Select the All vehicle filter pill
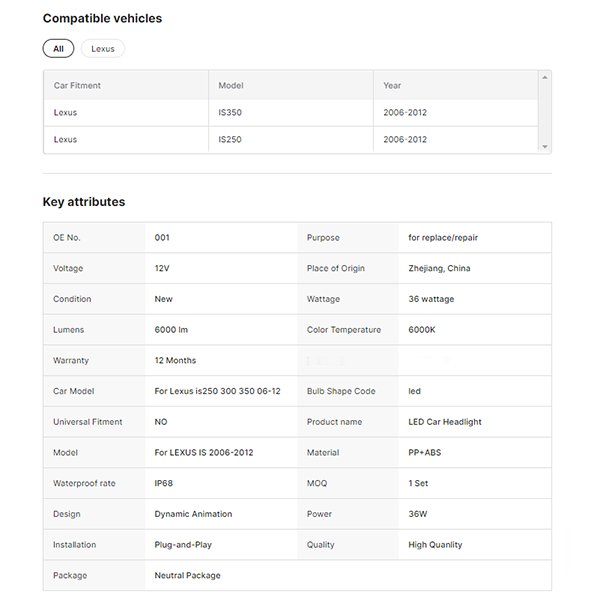The height and width of the screenshot is (600, 600). pos(58,48)
